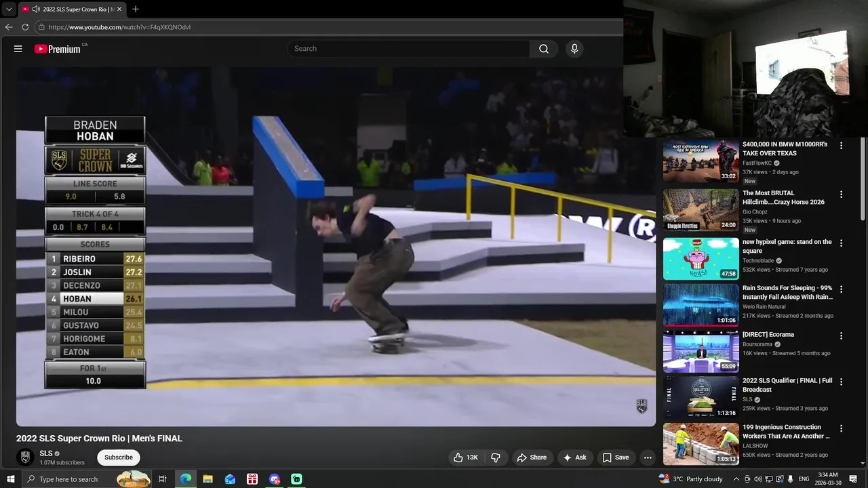Viewport: 868px width, 488px height.
Task: Click the FastFlowKC channel name
Action: tap(757, 163)
